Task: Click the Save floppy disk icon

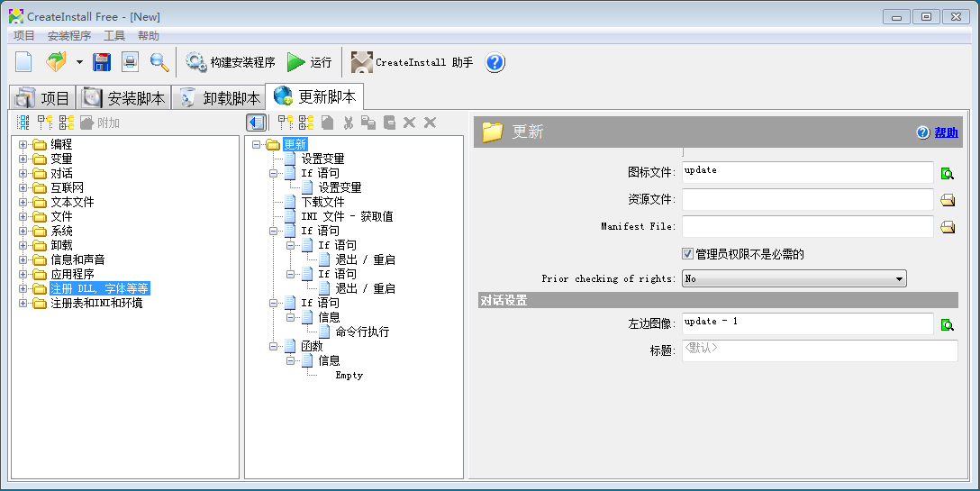Action: [x=102, y=62]
